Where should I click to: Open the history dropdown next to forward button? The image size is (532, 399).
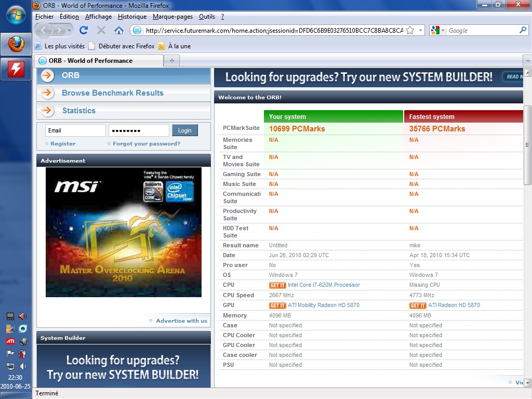[69, 31]
